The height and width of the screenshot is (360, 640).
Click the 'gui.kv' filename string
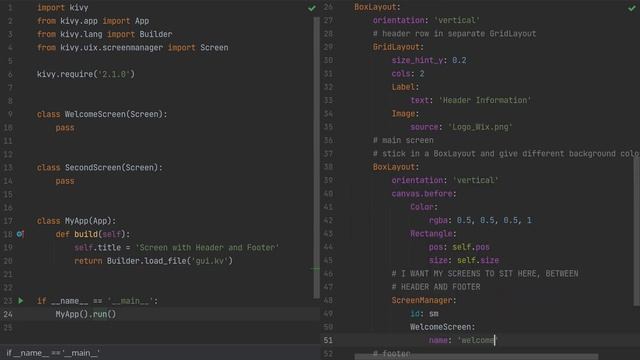(x=210, y=261)
